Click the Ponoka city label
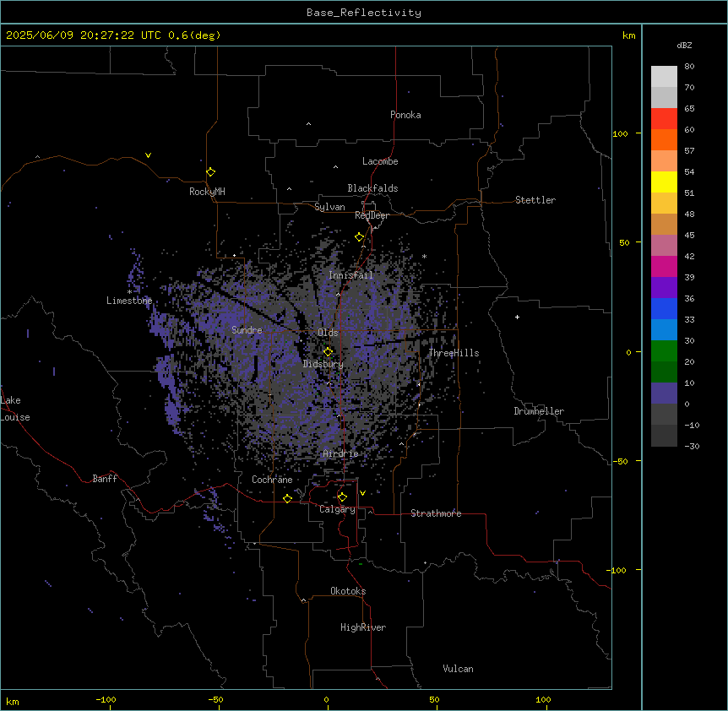 tap(405, 115)
